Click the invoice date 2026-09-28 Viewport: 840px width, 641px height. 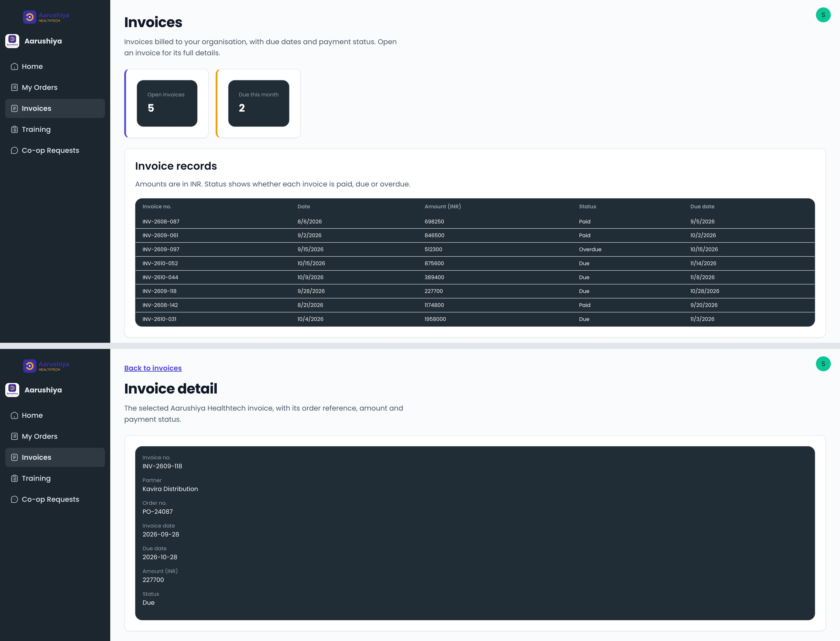pyautogui.click(x=161, y=534)
